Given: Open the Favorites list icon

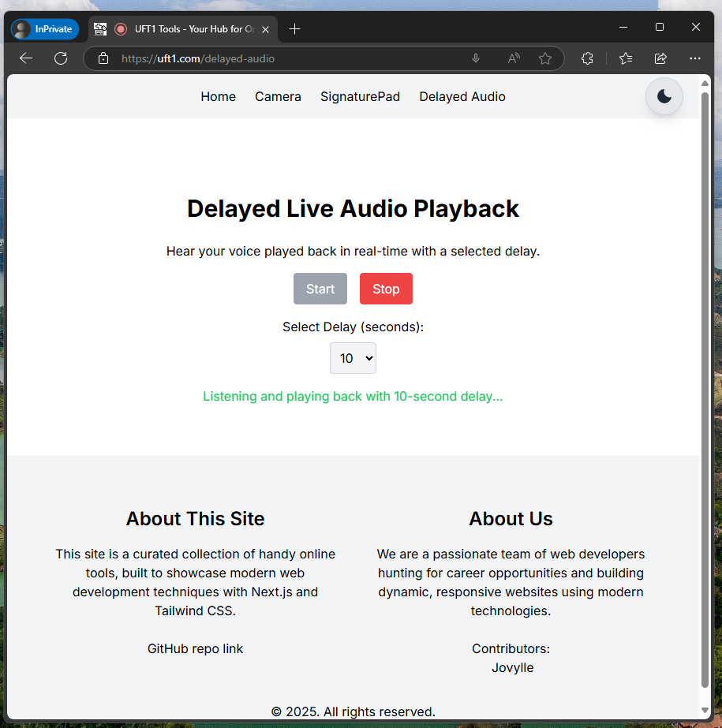Looking at the screenshot, I should click(626, 58).
